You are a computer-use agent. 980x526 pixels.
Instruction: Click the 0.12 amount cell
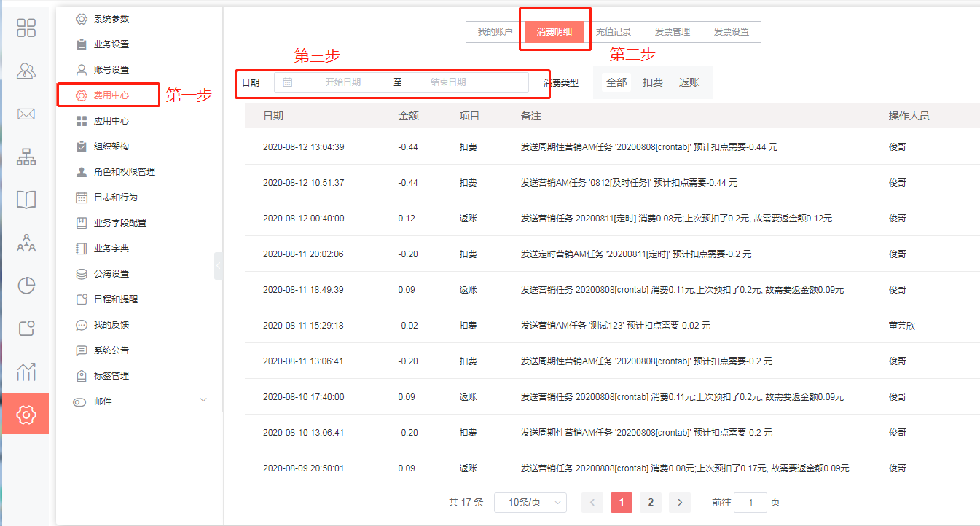(407, 219)
